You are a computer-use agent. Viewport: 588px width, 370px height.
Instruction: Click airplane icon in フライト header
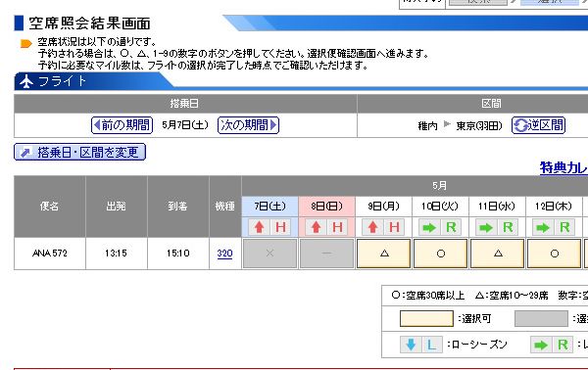coord(26,81)
